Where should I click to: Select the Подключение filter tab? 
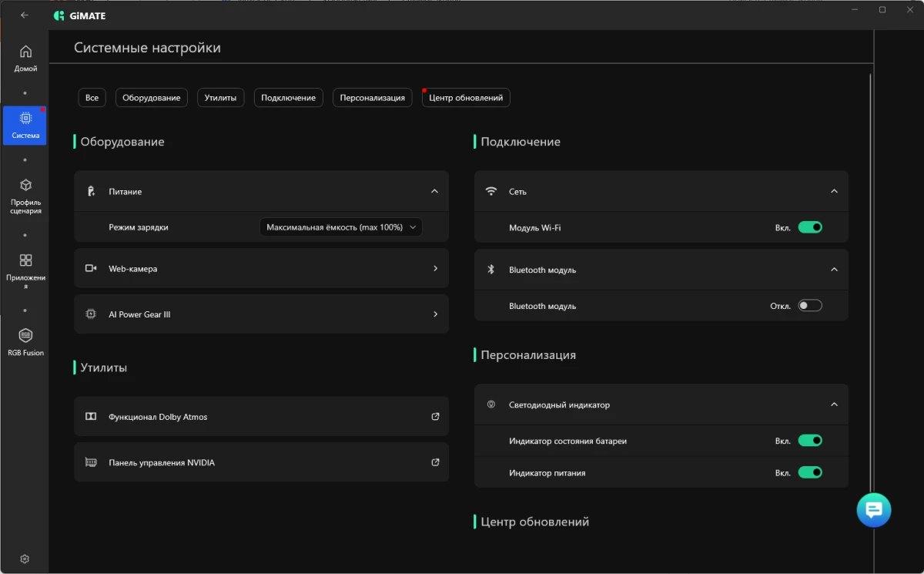288,98
